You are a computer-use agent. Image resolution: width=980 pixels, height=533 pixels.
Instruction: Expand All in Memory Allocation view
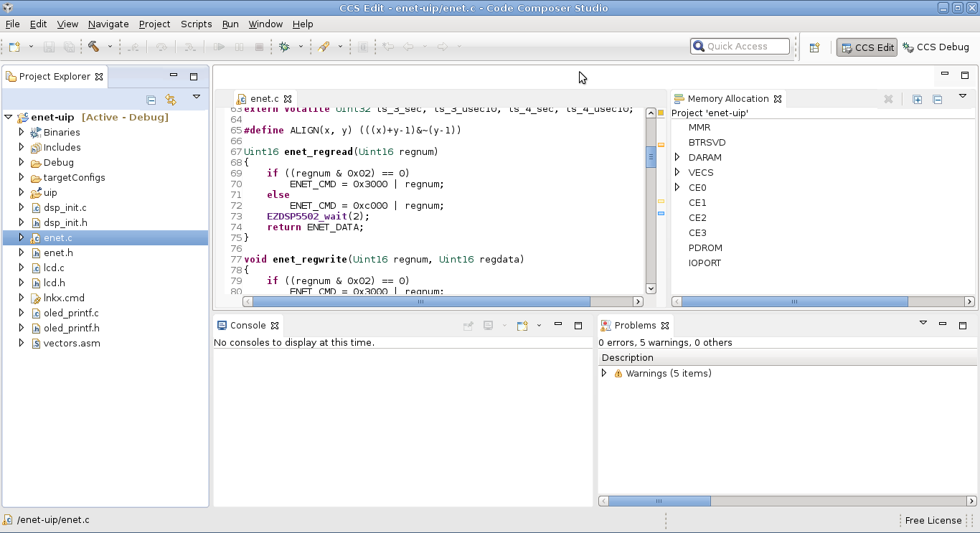917,100
